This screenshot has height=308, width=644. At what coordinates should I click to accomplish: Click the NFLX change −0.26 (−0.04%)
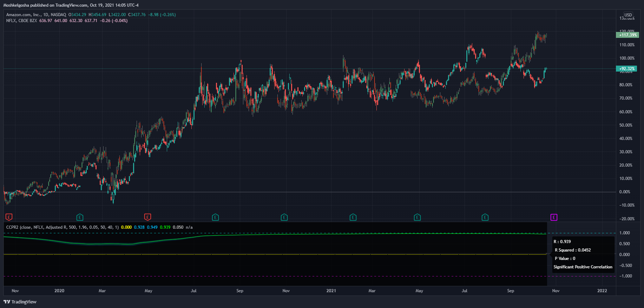(114, 21)
